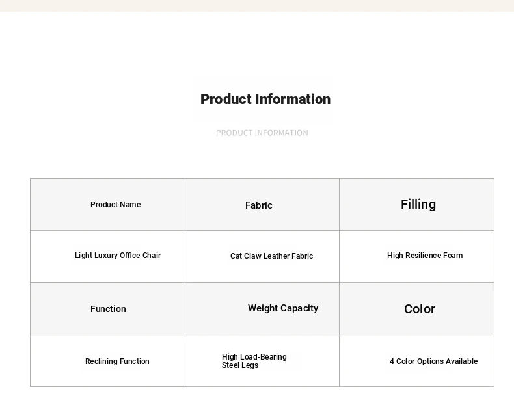The width and height of the screenshot is (514, 420).
Task: Click High Load-Bearing Steel Legs text
Action: [254, 361]
